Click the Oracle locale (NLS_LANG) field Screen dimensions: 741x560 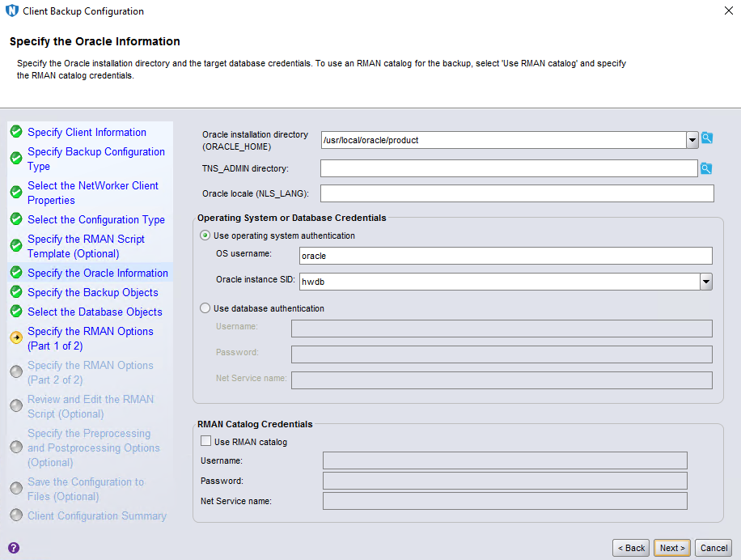pos(517,193)
